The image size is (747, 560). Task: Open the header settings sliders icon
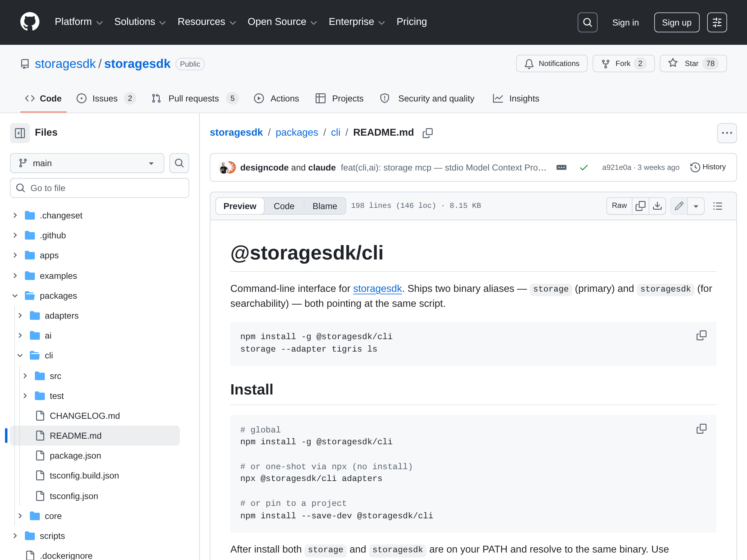[717, 22]
